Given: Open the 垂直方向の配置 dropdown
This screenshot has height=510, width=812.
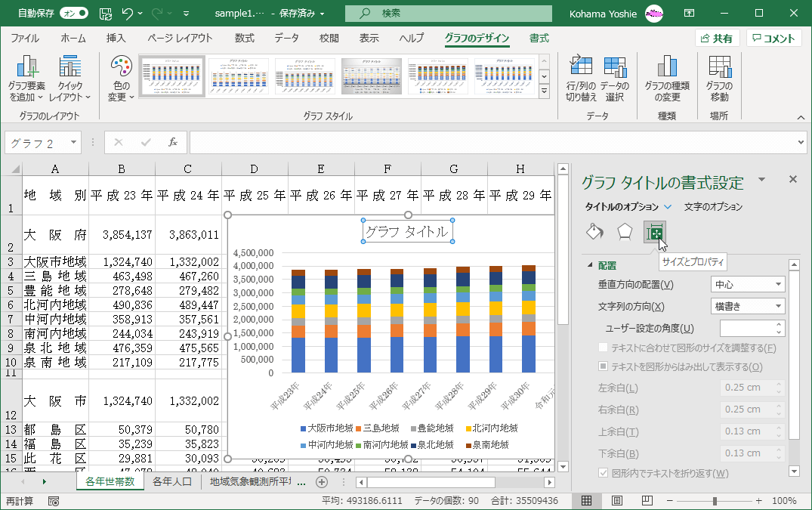Looking at the screenshot, I should click(748, 284).
